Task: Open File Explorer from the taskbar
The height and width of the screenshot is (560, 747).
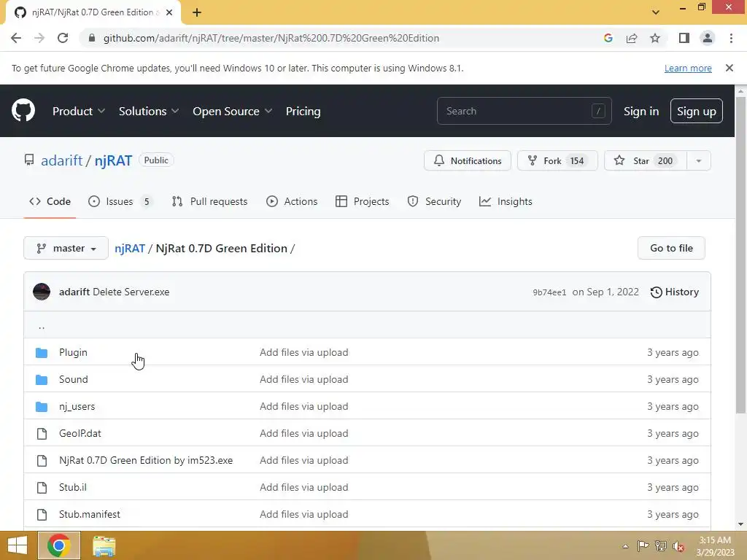Action: pos(104,546)
